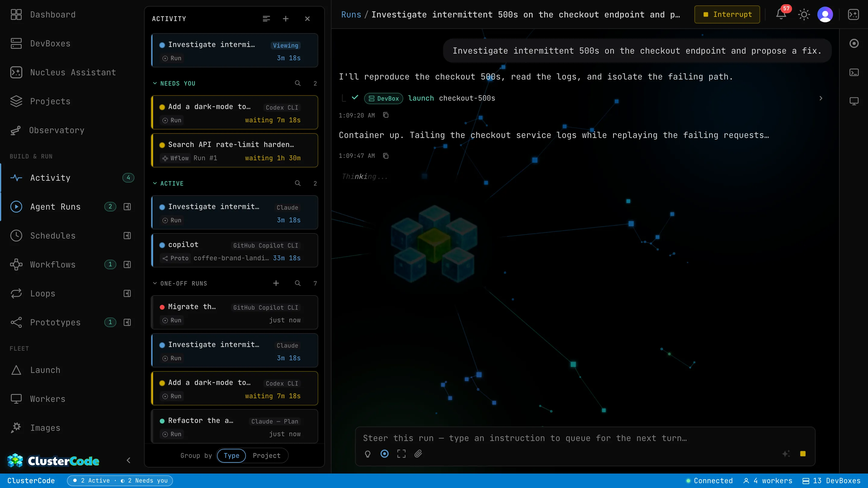
Task: Copy message timestamped 1:09:20 AM
Action: pos(386,115)
